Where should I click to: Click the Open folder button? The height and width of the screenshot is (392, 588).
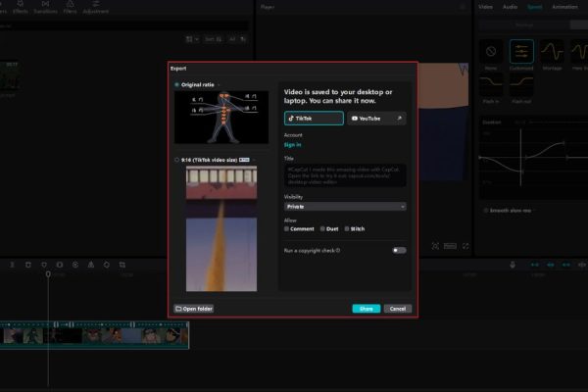[x=194, y=309]
